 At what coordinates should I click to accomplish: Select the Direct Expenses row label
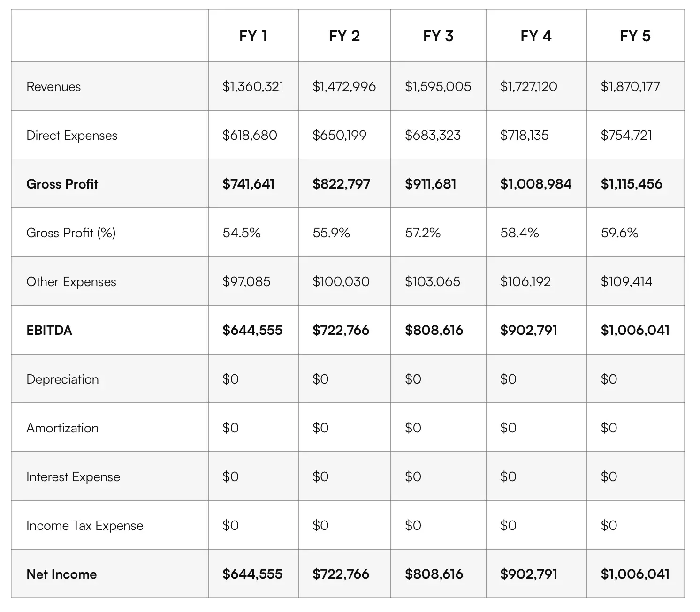pyautogui.click(x=72, y=136)
